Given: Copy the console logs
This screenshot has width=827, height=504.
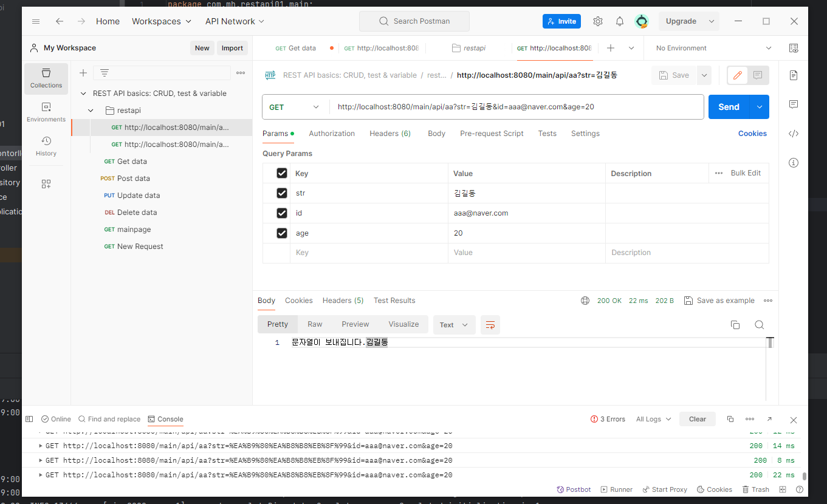Looking at the screenshot, I should pyautogui.click(x=730, y=419).
